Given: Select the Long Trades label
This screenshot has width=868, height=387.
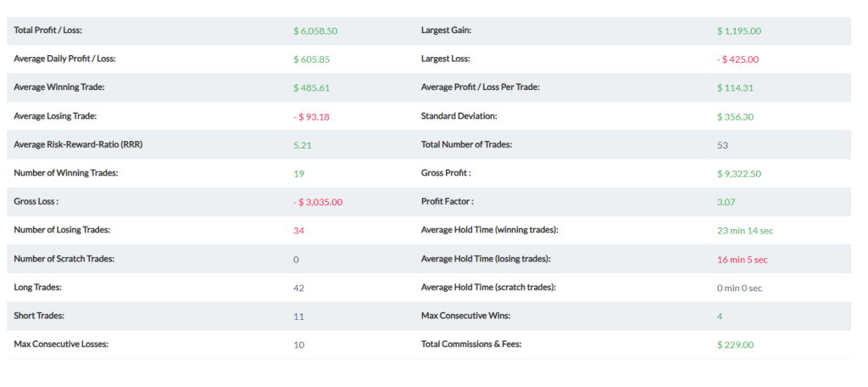Looking at the screenshot, I should pyautogui.click(x=37, y=287).
